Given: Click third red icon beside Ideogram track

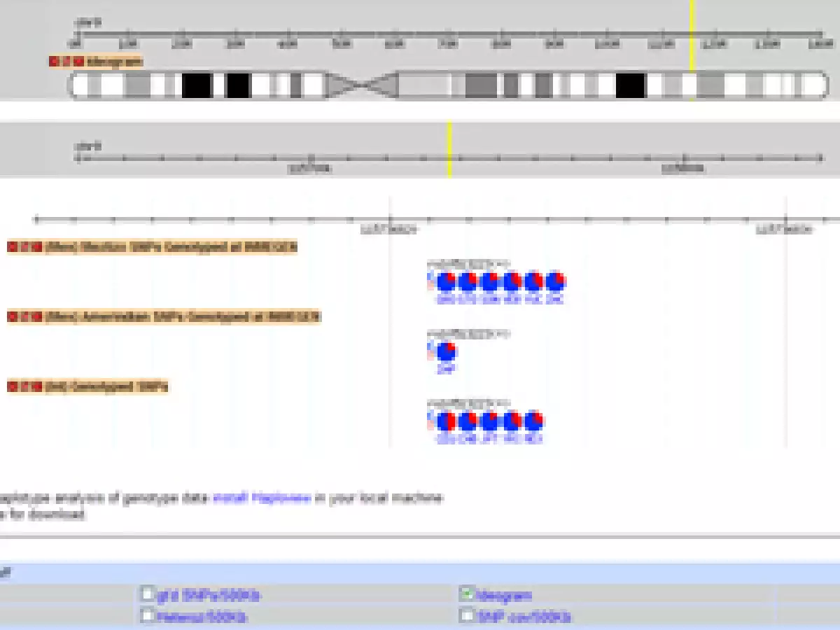Looking at the screenshot, I should tap(79, 62).
